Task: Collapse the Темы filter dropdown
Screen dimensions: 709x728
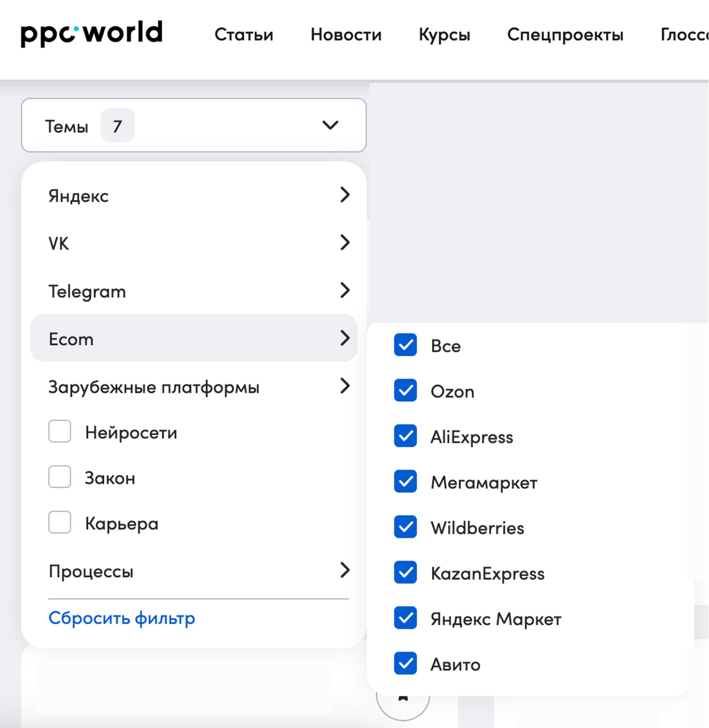Action: click(x=329, y=126)
